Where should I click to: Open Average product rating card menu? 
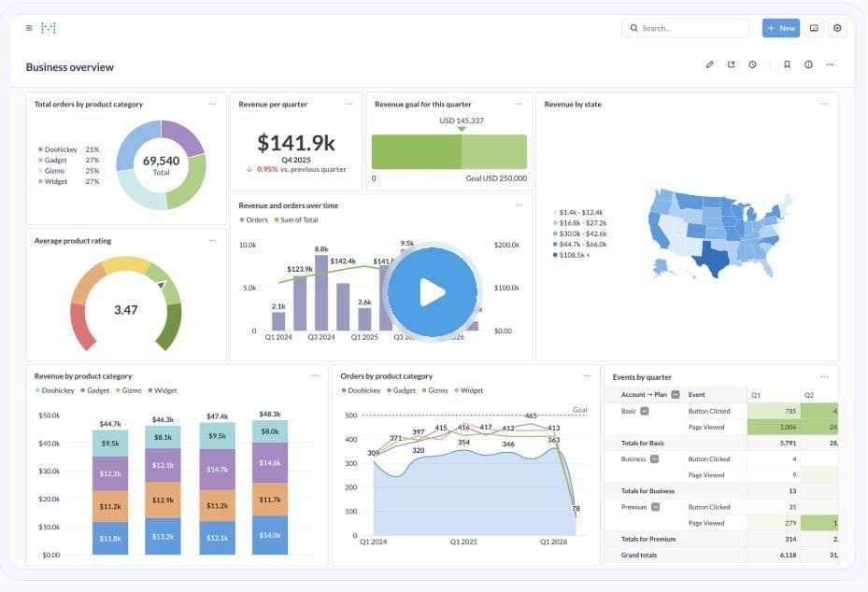click(213, 241)
